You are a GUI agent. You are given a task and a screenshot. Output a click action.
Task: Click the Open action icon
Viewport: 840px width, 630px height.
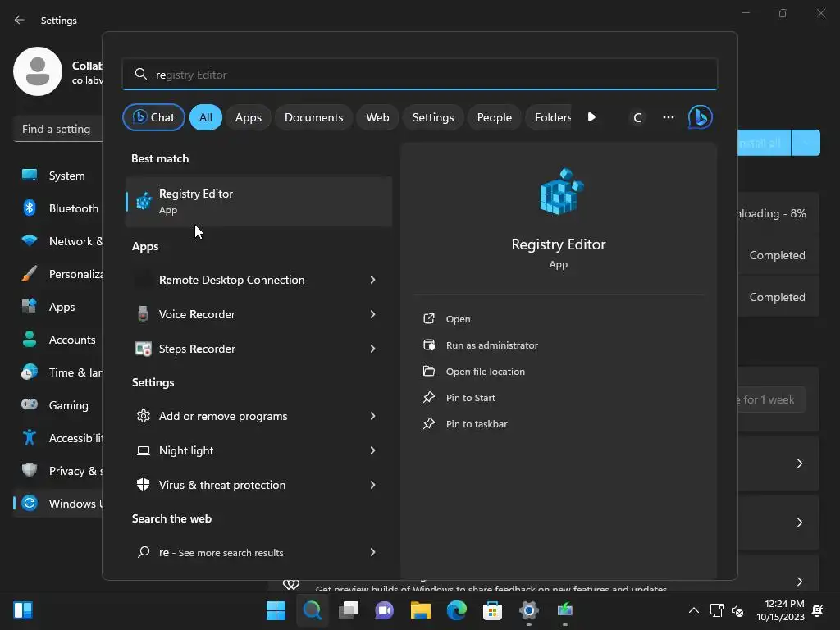tap(428, 319)
